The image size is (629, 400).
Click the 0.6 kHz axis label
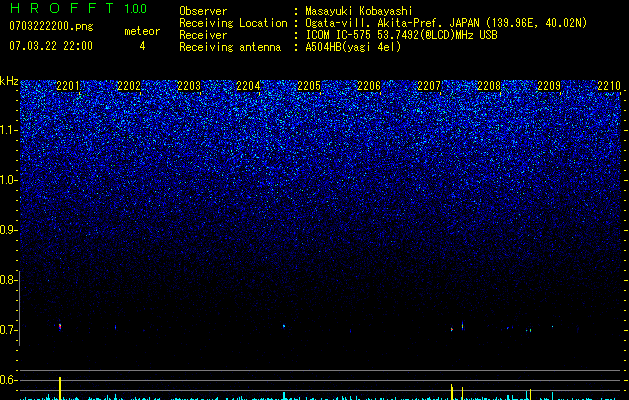click(x=8, y=380)
